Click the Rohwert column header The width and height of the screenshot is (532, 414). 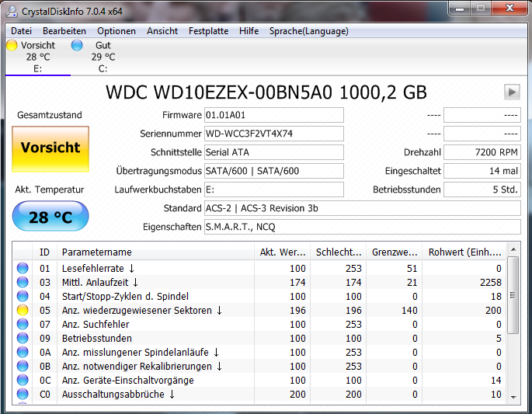point(464,252)
